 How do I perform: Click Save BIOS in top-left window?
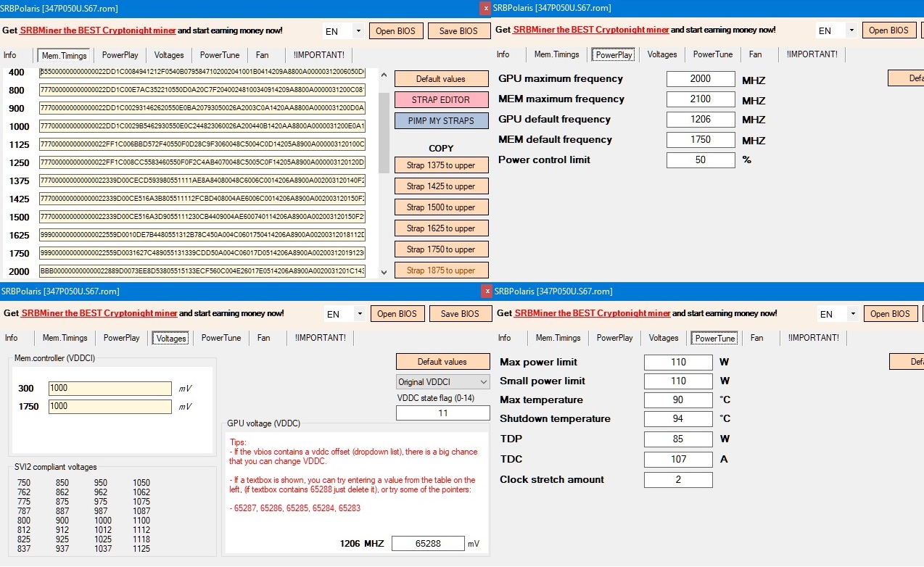click(458, 31)
